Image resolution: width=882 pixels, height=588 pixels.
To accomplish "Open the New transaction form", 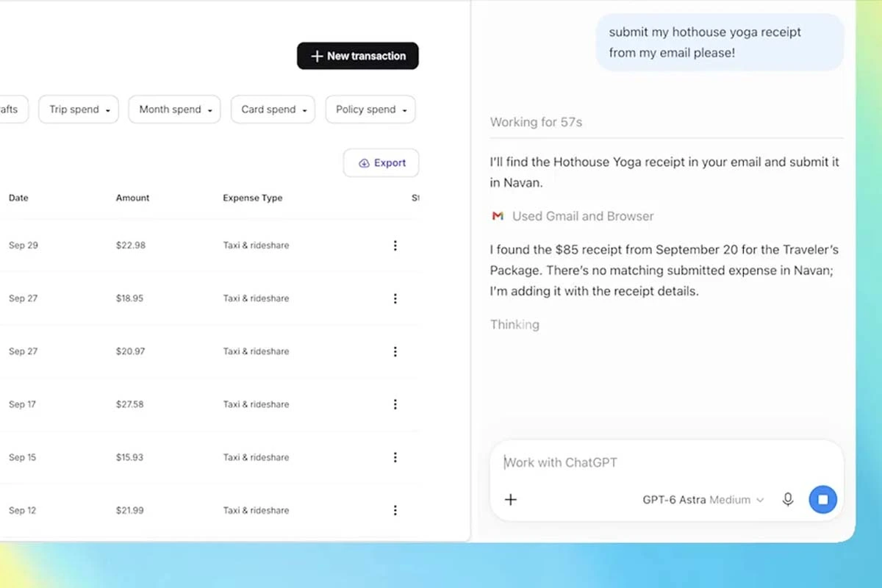I will 358,56.
